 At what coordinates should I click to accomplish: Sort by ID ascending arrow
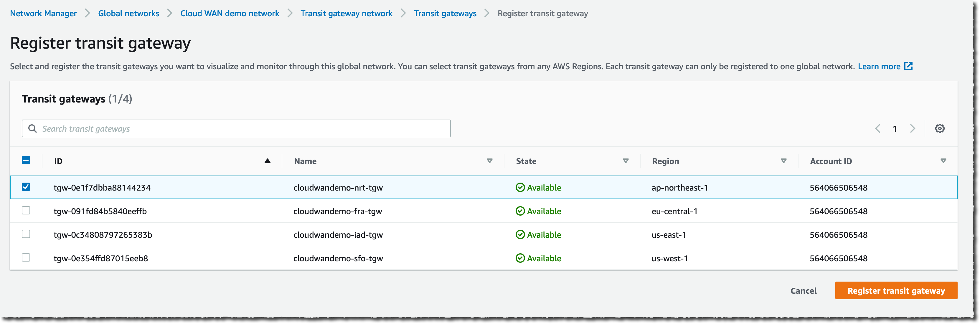point(268,161)
